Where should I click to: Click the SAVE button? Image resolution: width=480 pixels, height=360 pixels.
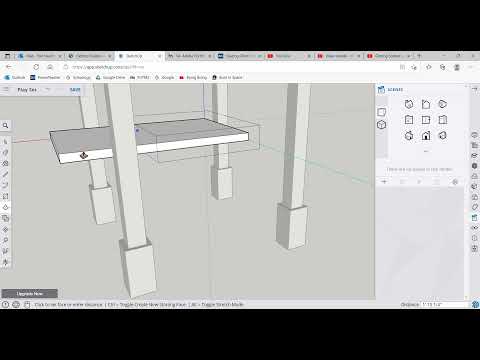pyautogui.click(x=75, y=90)
